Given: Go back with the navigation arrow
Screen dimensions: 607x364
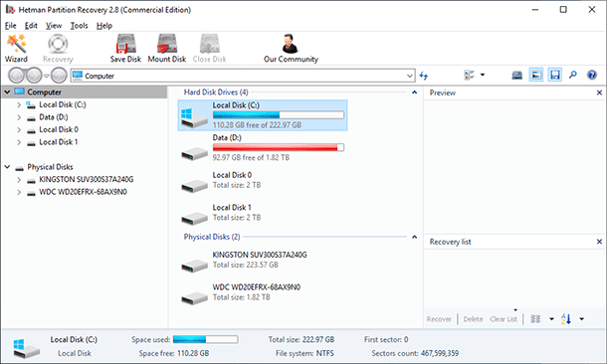Looking at the screenshot, I should coord(17,76).
